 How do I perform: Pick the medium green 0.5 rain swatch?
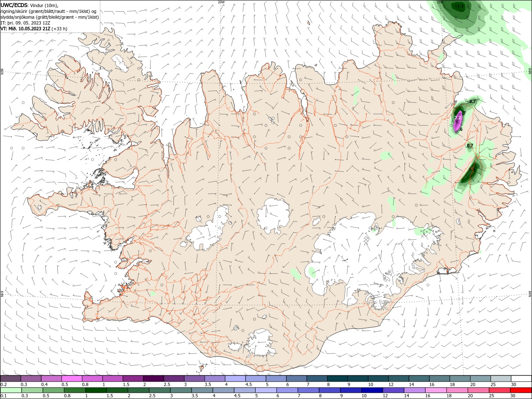point(53,390)
